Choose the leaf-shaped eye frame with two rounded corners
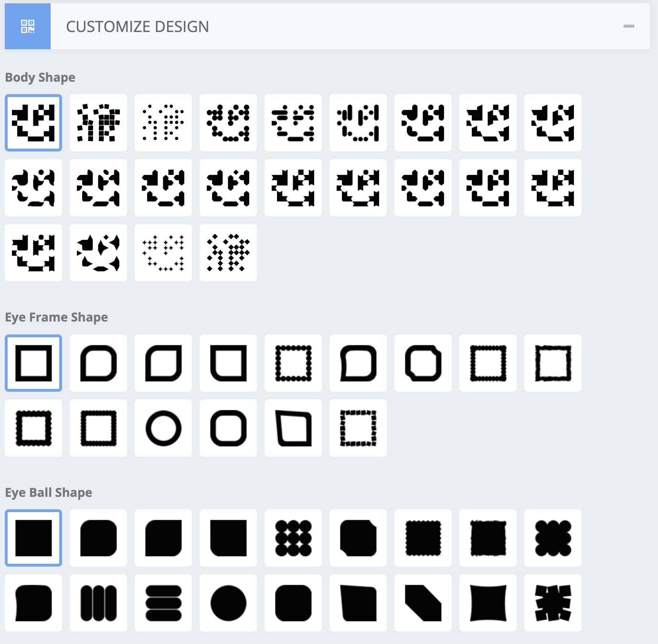This screenshot has height=644, width=658. [x=163, y=363]
